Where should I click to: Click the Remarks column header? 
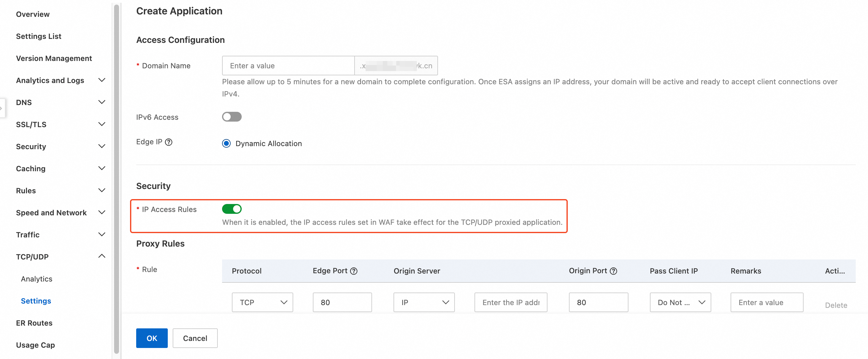[745, 271]
